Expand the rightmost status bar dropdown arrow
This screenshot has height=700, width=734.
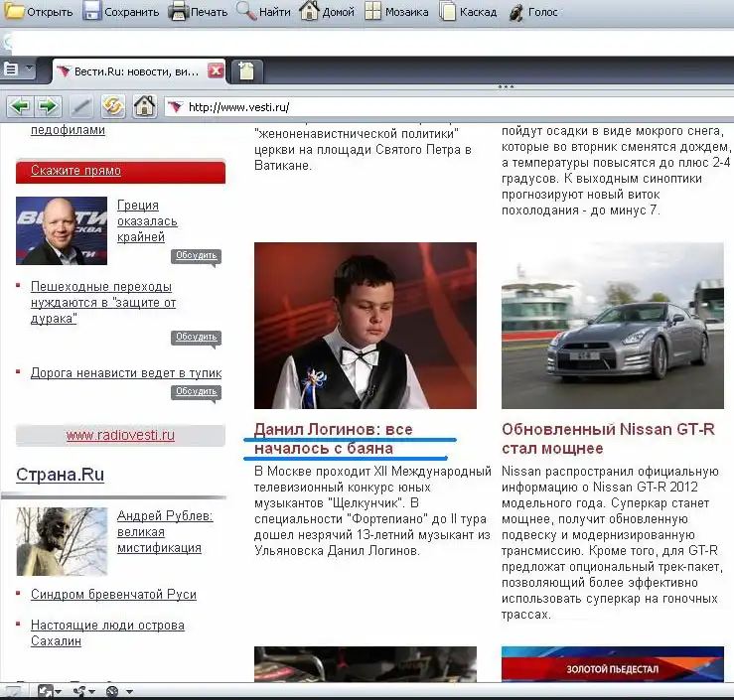[129, 691]
